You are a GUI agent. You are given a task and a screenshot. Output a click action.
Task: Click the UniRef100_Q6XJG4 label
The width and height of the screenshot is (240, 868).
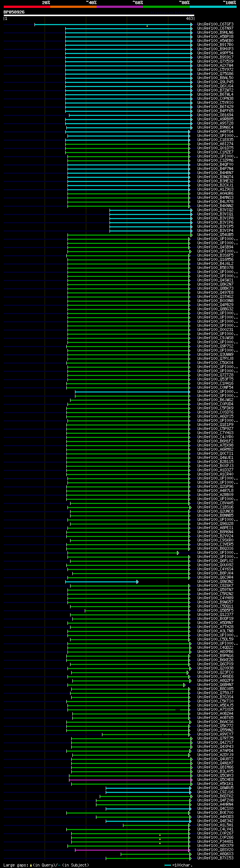pyautogui.click(x=215, y=86)
